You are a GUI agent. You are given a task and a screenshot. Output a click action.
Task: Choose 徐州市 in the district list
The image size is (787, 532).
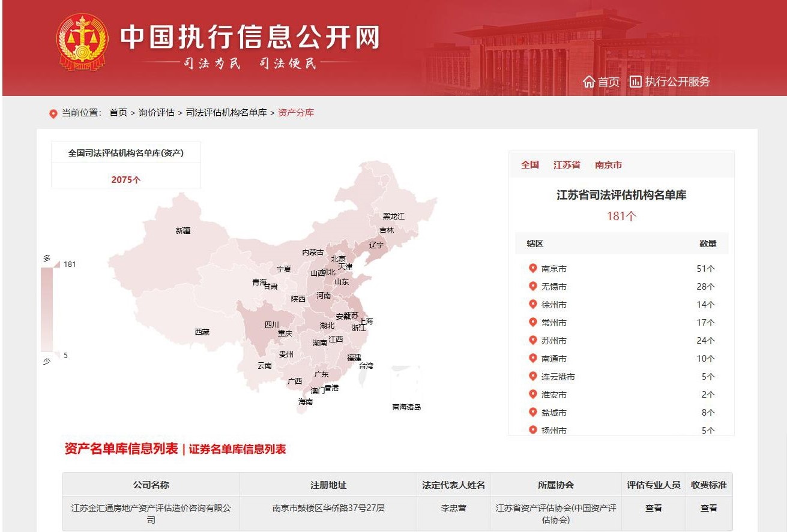point(553,305)
